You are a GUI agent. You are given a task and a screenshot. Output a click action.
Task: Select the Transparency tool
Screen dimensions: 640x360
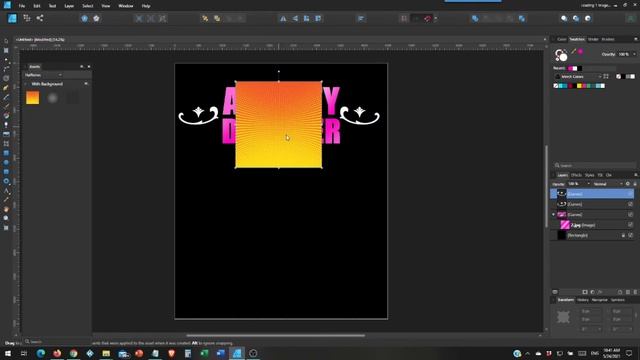[x=6, y=125]
